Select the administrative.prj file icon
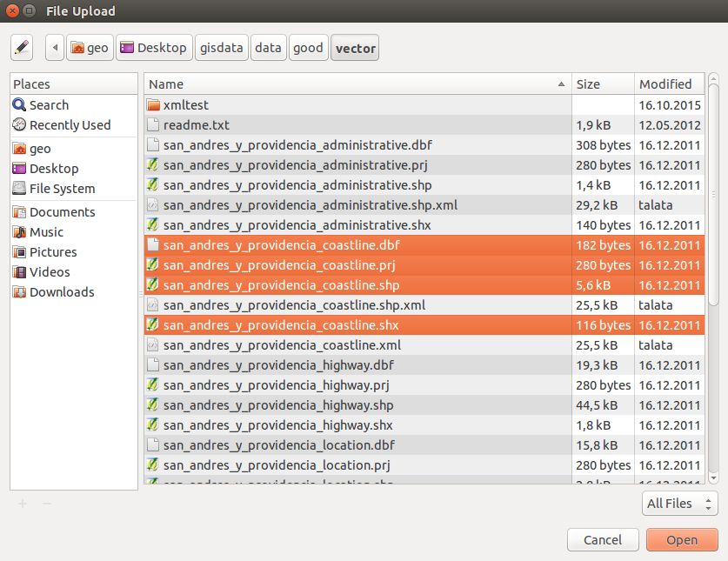This screenshot has width=728, height=561. tap(153, 165)
